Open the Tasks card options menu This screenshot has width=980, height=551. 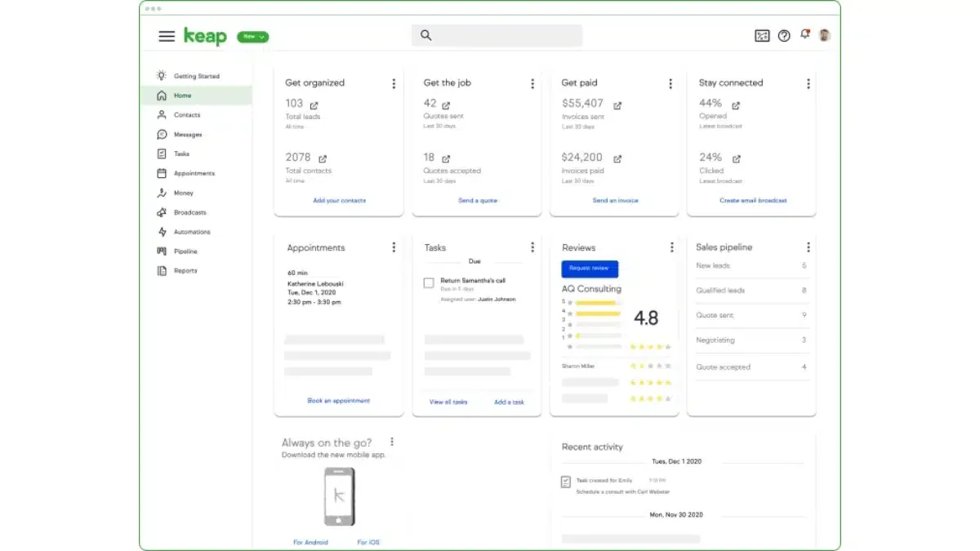[x=532, y=247]
